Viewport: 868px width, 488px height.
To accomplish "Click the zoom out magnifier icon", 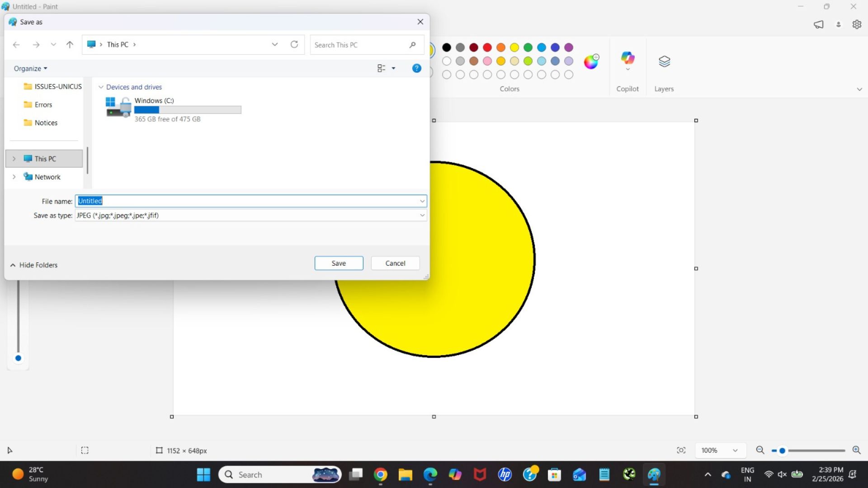I will pos(760,450).
